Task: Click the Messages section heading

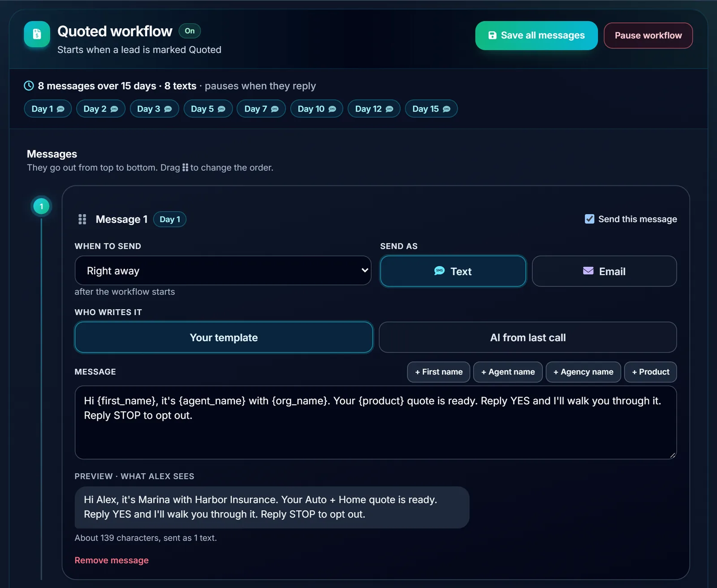Action: [x=52, y=154]
